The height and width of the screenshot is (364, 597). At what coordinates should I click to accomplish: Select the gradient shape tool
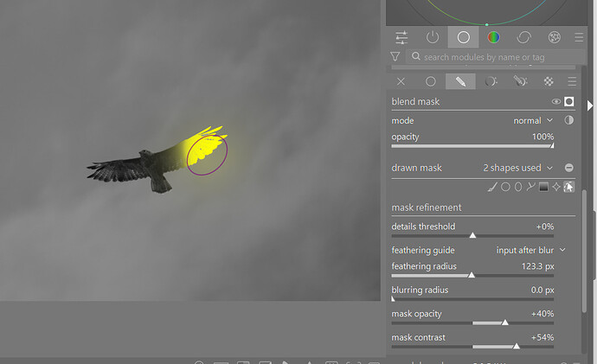543,187
